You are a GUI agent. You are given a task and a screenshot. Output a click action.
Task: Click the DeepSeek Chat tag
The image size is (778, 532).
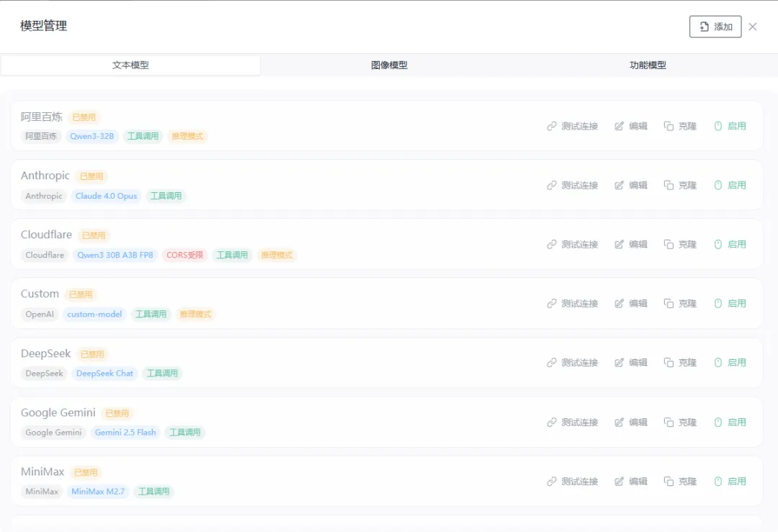104,374
